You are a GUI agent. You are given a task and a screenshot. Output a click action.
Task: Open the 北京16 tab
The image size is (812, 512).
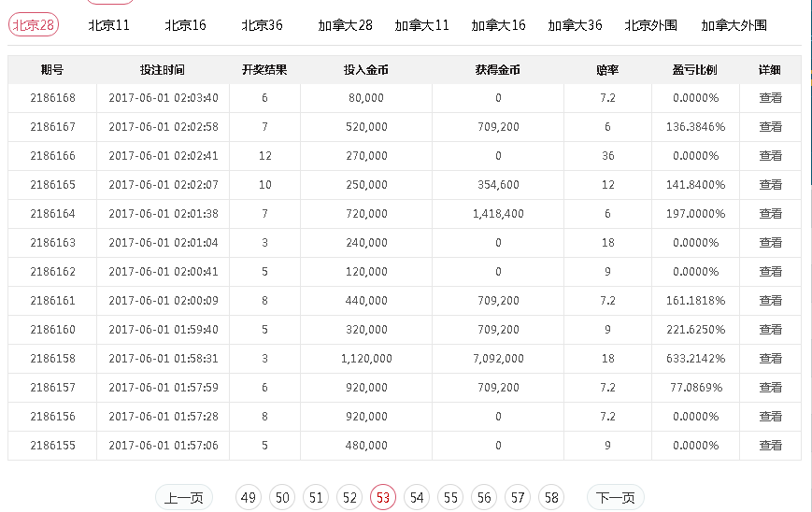[x=185, y=25]
